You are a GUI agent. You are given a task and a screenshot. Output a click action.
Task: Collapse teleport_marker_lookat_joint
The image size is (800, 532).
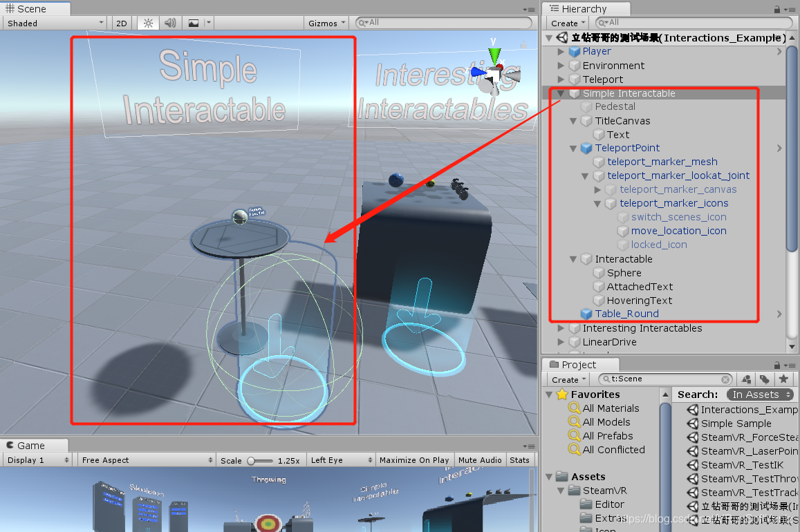click(x=586, y=175)
